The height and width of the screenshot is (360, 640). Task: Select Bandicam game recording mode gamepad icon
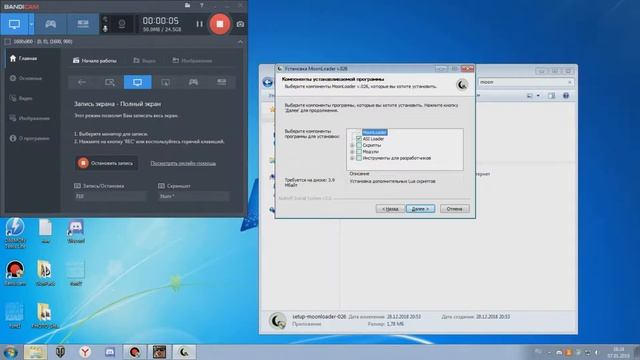pos(51,24)
